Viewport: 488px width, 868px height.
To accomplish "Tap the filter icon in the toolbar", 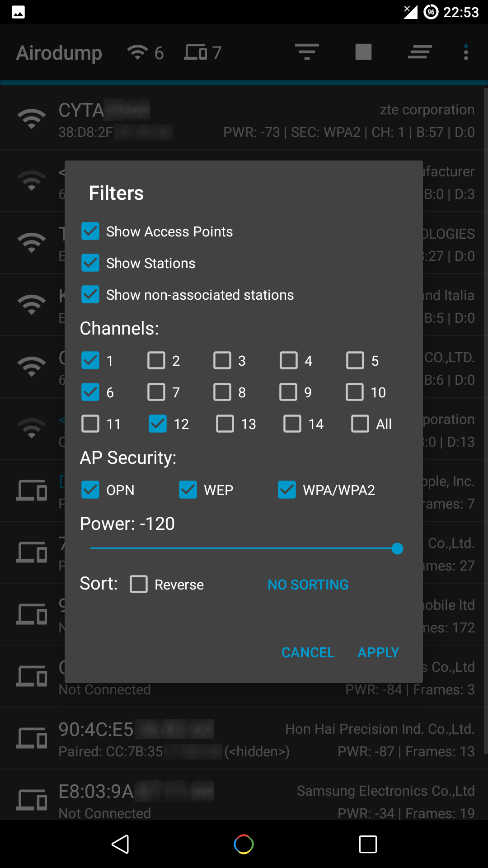I will click(x=307, y=52).
